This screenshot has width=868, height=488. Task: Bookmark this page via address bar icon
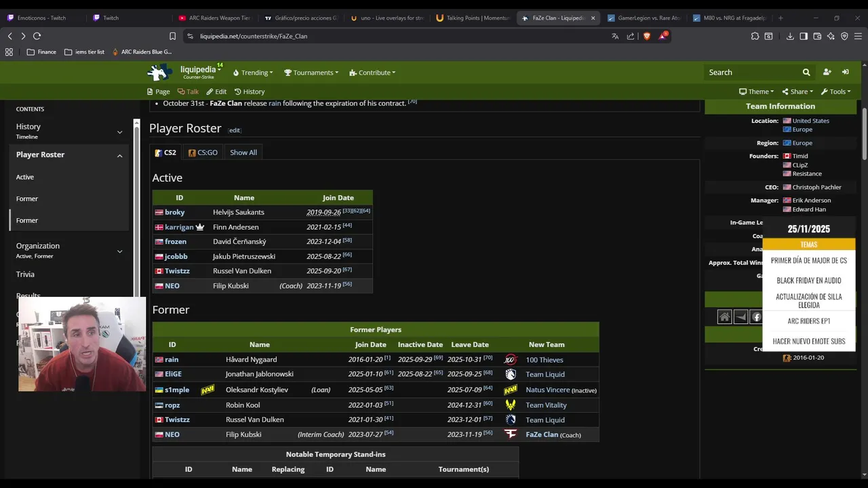(x=172, y=36)
